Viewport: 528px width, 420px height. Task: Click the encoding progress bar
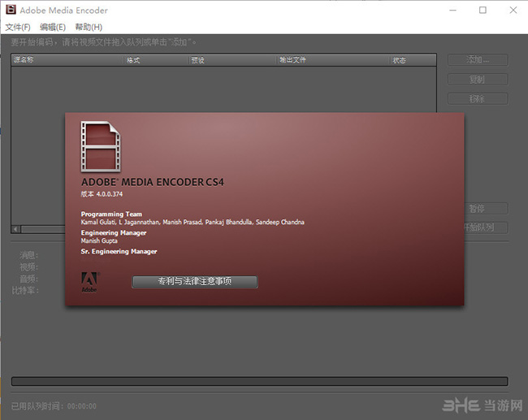pos(260,381)
